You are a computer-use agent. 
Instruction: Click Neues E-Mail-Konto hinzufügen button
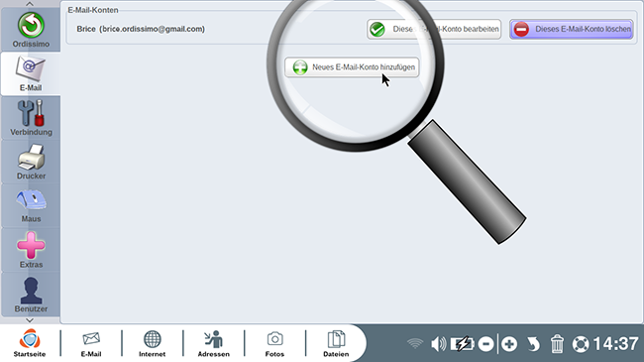[x=352, y=67]
